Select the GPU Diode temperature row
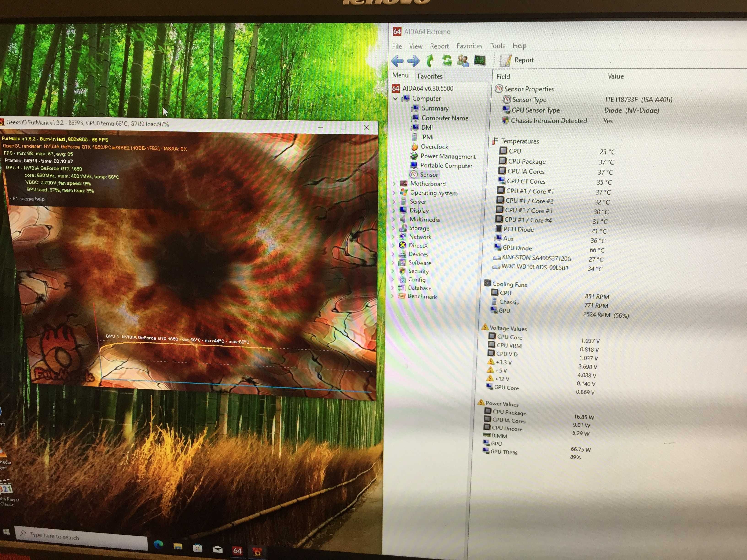This screenshot has width=747, height=560. coord(550,249)
